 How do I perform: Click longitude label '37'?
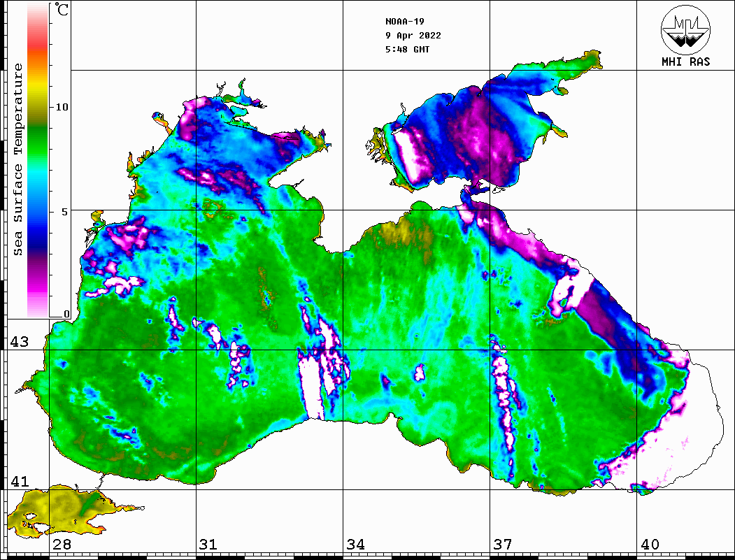coord(503,544)
